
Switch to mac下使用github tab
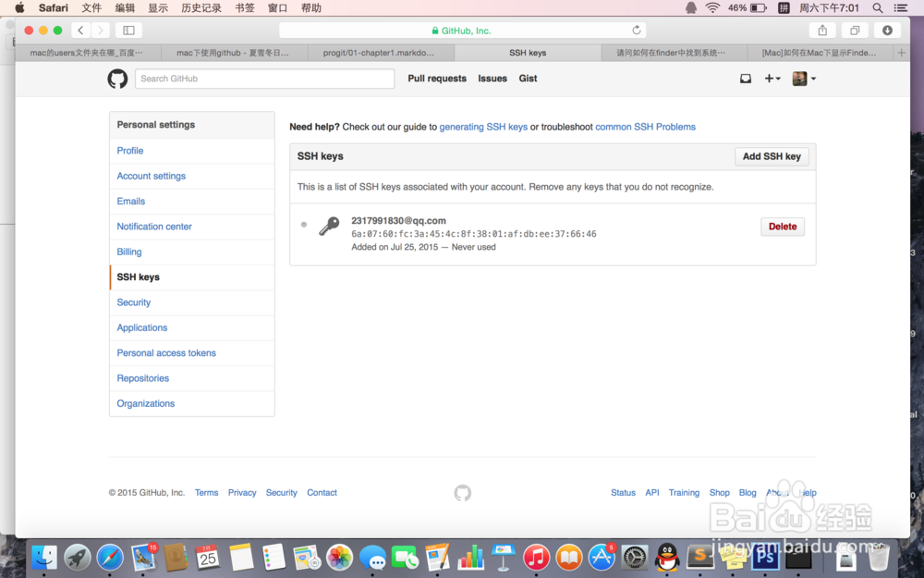(x=234, y=53)
